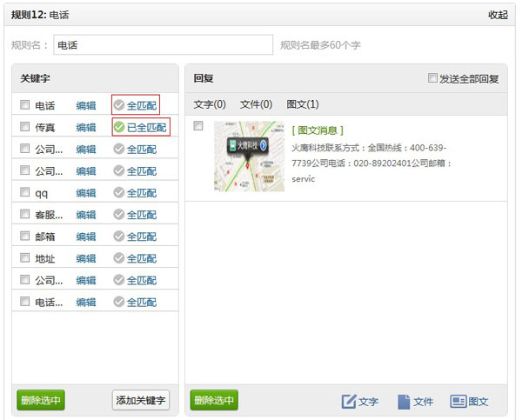
Task: Check the 电话 keyword checkbox
Action: tap(24, 105)
